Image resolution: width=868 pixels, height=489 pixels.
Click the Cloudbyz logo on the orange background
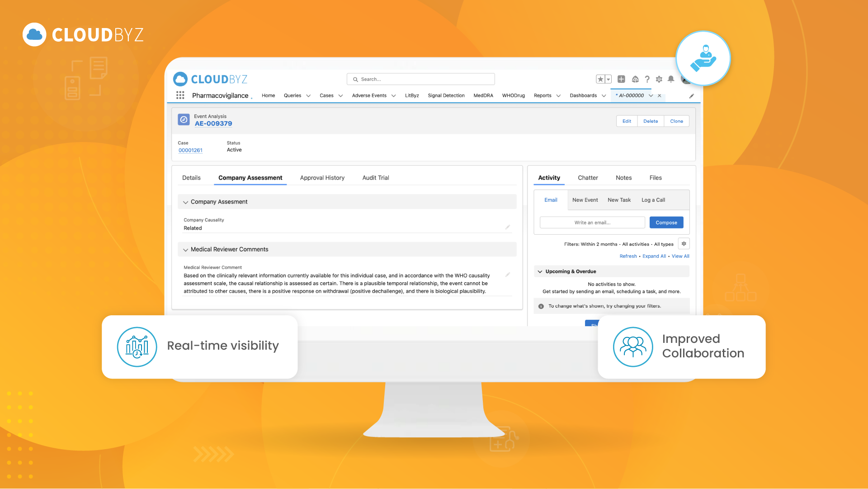(x=83, y=34)
